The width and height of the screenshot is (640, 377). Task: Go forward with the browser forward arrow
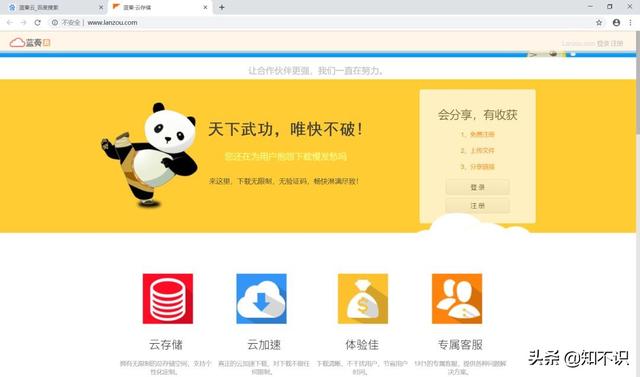23,23
